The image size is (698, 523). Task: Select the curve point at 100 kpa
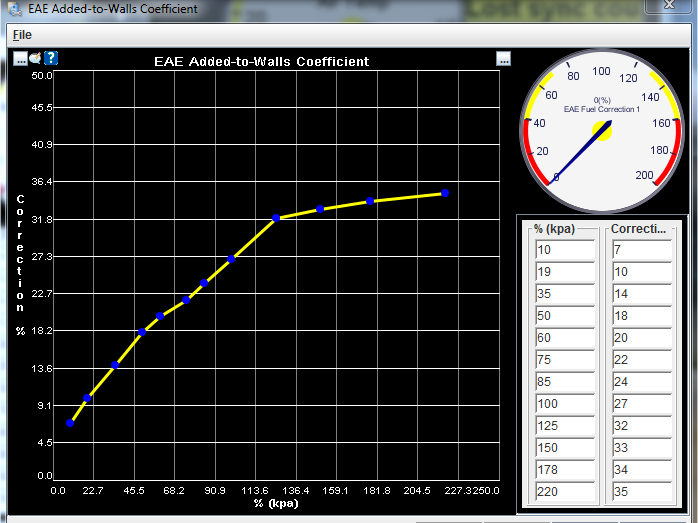coord(231,259)
